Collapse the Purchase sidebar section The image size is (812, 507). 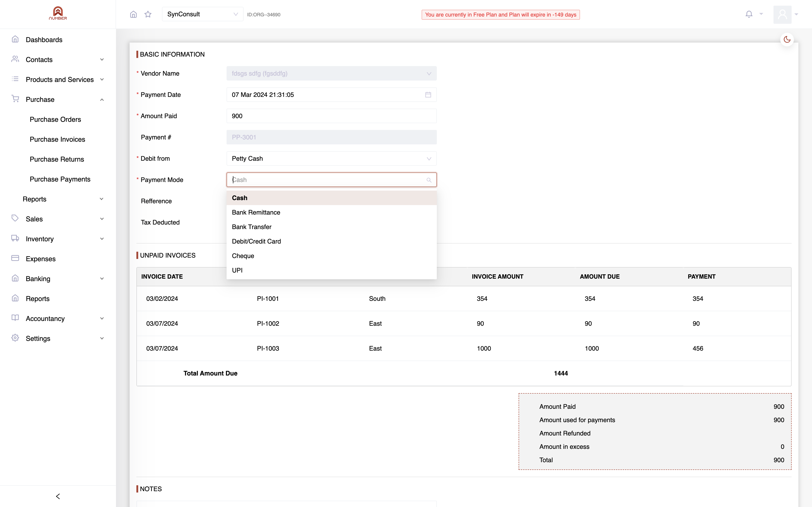(58, 100)
